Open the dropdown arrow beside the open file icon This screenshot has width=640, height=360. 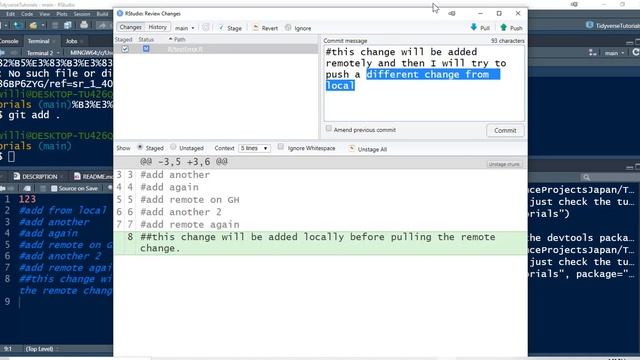[x=42, y=25]
